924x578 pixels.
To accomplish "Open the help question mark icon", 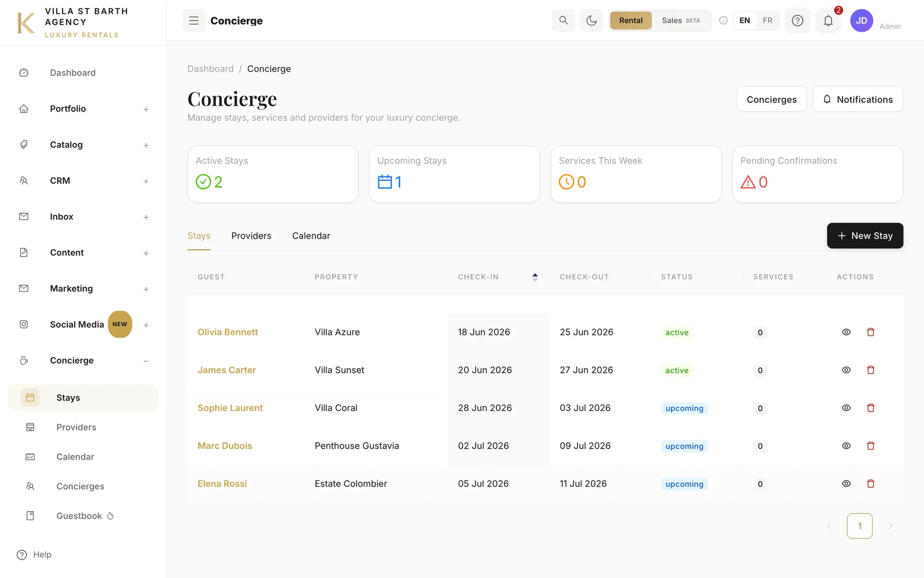I will (797, 21).
